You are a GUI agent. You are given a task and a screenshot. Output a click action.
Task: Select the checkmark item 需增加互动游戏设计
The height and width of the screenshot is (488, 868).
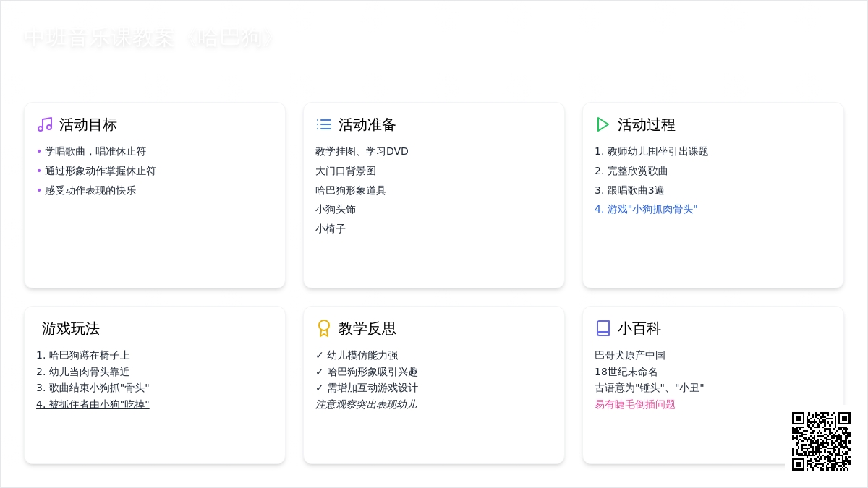(372, 388)
